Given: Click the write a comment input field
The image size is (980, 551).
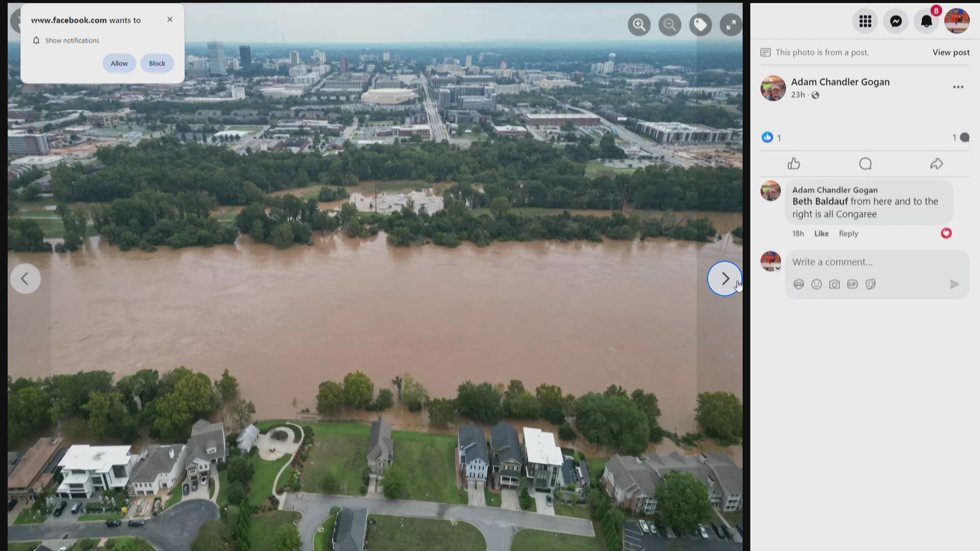Looking at the screenshot, I should pyautogui.click(x=874, y=261).
